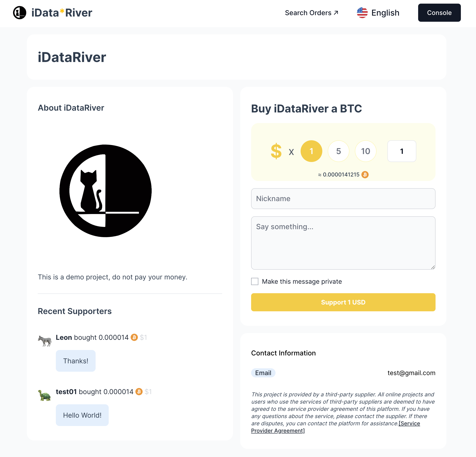Click the Bitcoin icon next to Leon's purchase
The height and width of the screenshot is (457, 476).
134,337
